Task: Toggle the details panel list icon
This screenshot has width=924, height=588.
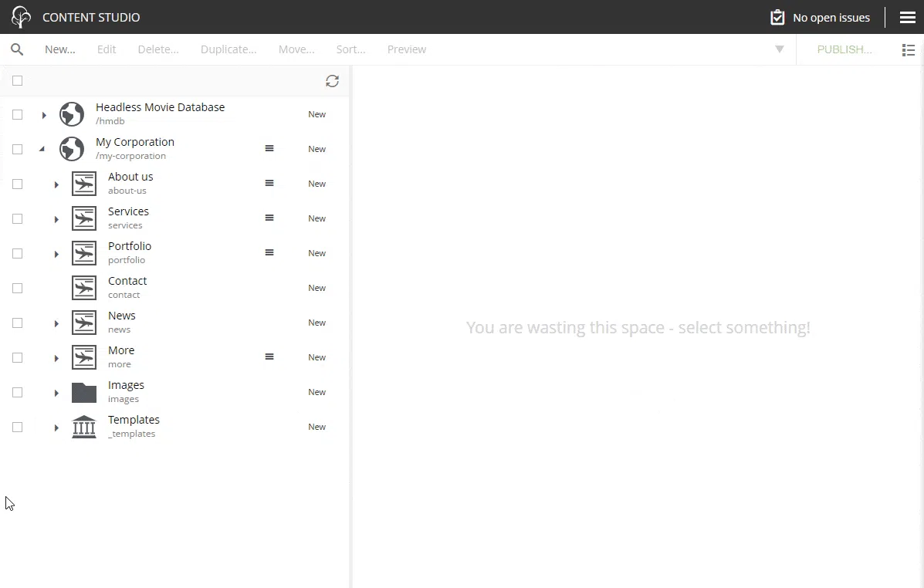Action: point(908,50)
